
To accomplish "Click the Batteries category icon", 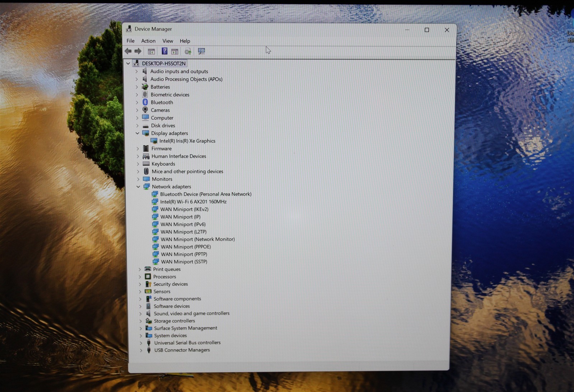I will click(x=145, y=87).
